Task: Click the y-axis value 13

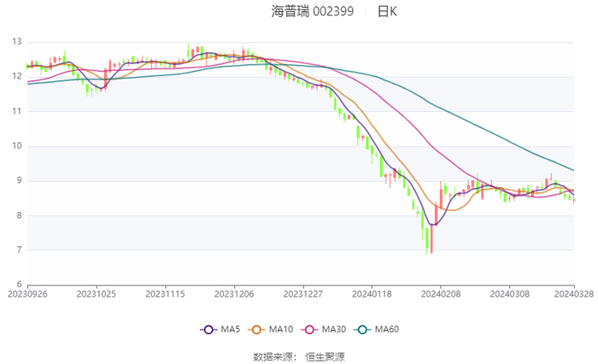Action: click(17, 42)
